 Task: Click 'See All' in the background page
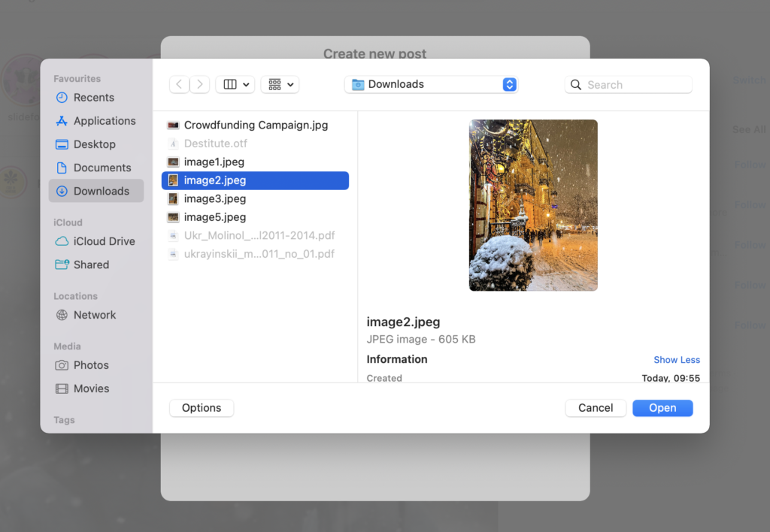point(749,129)
